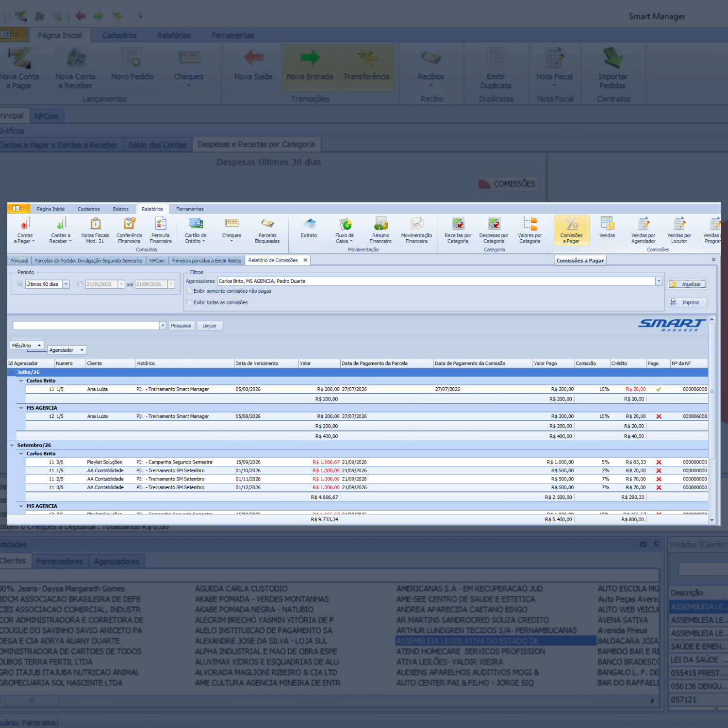Select the Últimos 90 dias period radio
Viewport: 728px width, 728px height.
click(20, 284)
